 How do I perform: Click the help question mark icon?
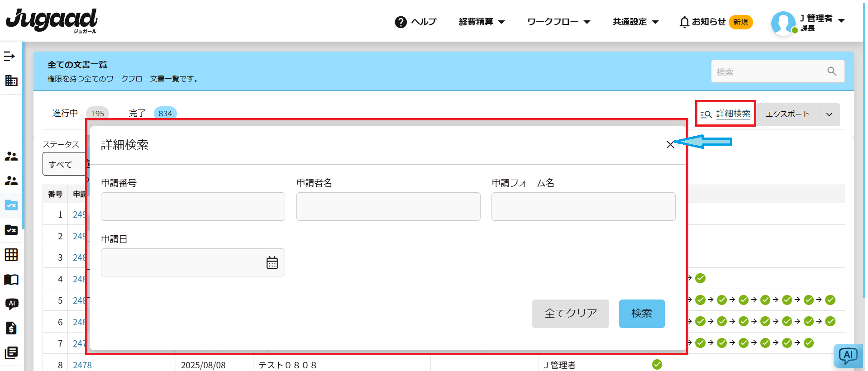[401, 22]
